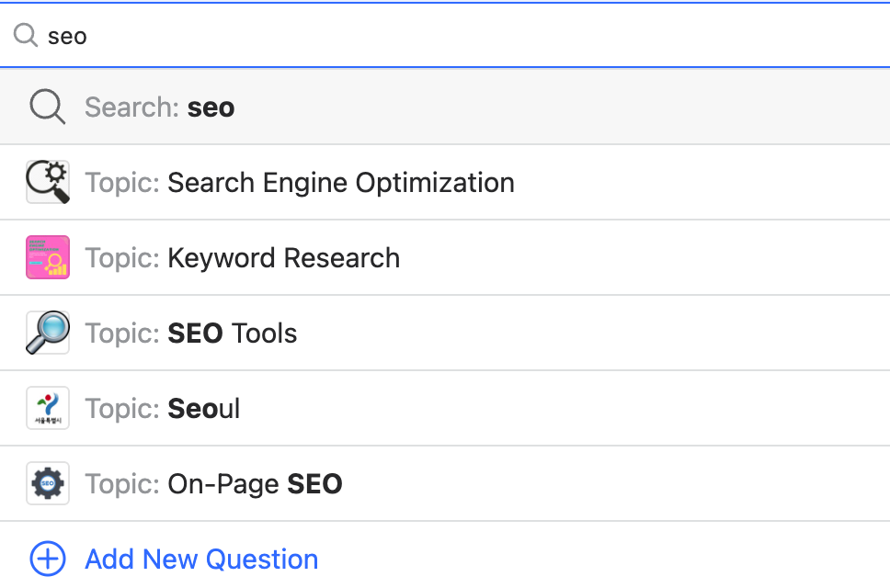Click the blue plus circle icon
The width and height of the screenshot is (890, 588).
(x=48, y=560)
